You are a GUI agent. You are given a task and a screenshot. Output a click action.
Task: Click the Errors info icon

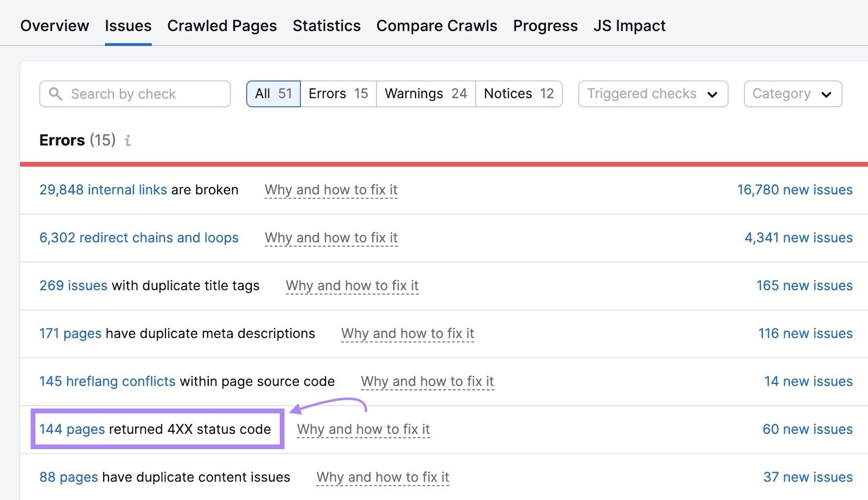click(128, 141)
